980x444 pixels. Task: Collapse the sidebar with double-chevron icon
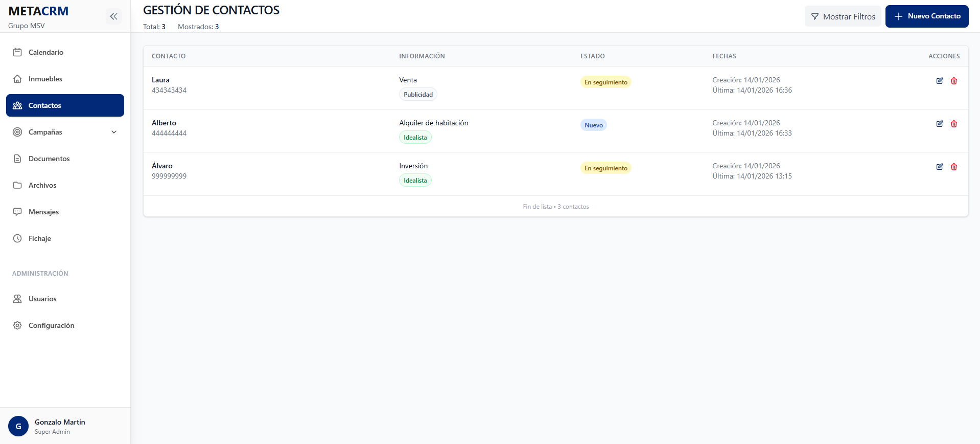[x=113, y=16]
